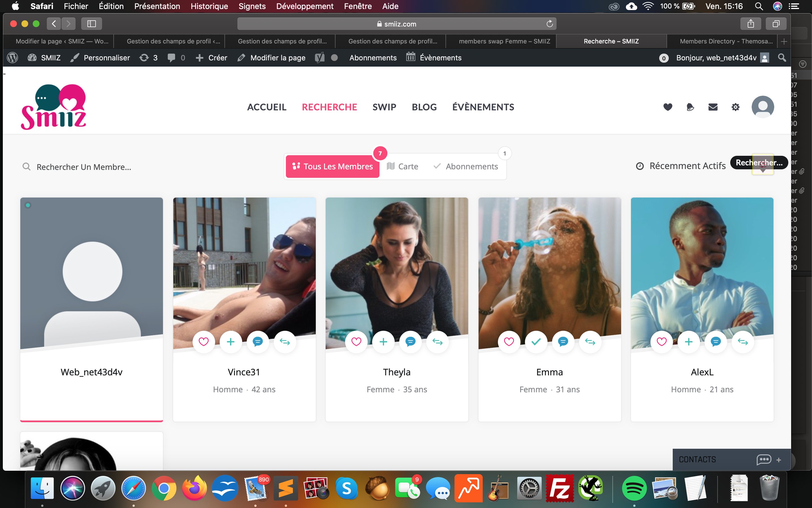Open the ÉVÈNEMENTS nav item
812x508 pixels.
coord(483,107)
